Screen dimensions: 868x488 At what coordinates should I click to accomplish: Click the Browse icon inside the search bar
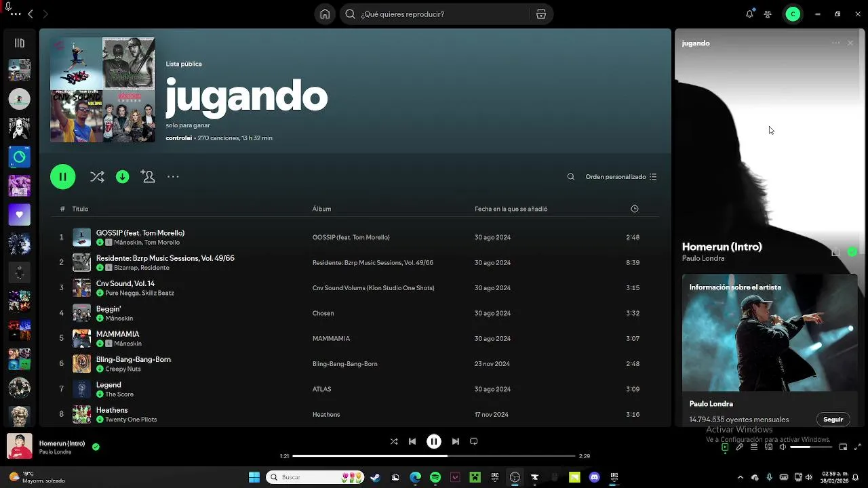[541, 14]
